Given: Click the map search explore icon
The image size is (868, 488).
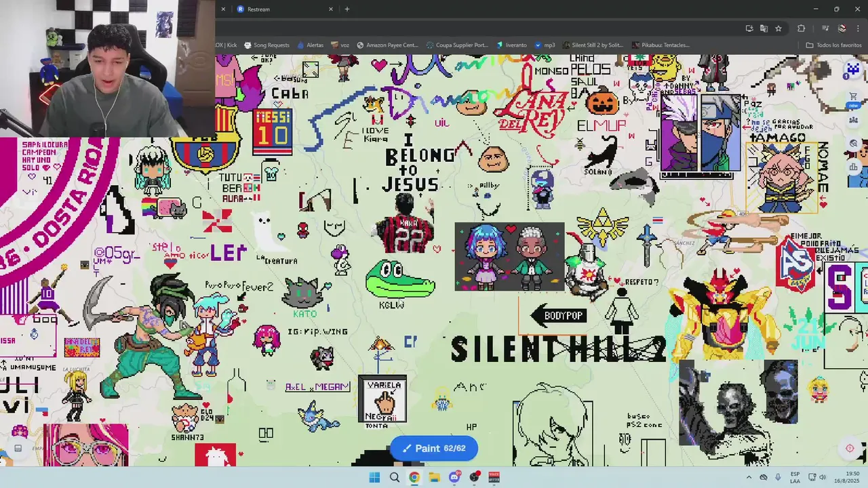Looking at the screenshot, I should coord(853,144).
